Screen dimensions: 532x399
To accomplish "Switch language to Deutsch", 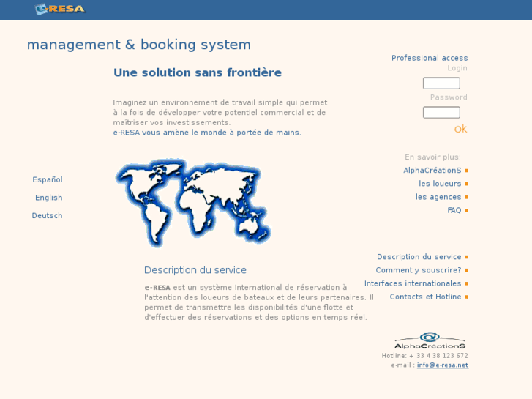I will click(47, 216).
